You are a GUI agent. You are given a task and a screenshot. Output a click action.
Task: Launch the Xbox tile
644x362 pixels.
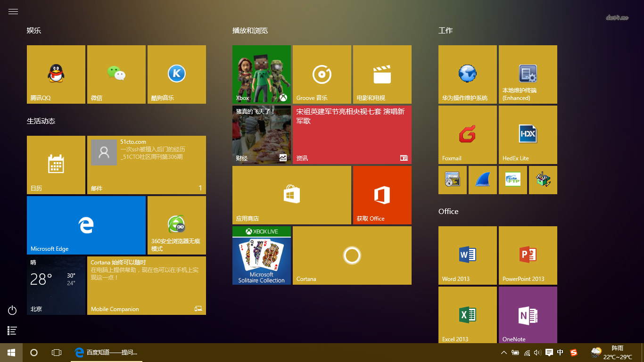(262, 74)
